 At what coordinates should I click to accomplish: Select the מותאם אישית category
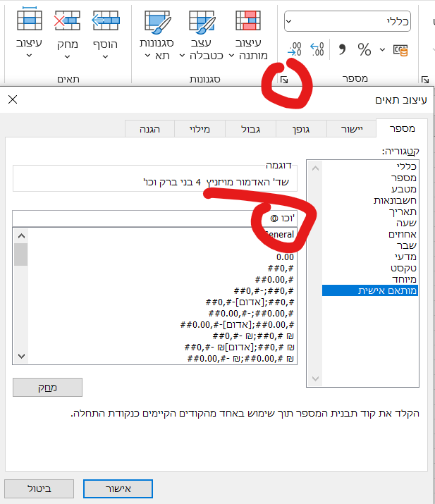(x=370, y=290)
